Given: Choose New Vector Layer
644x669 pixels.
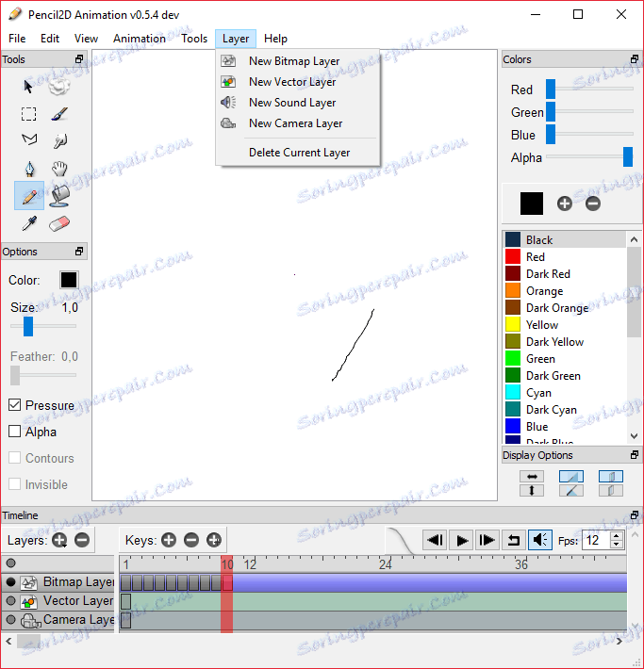Looking at the screenshot, I should tap(298, 81).
